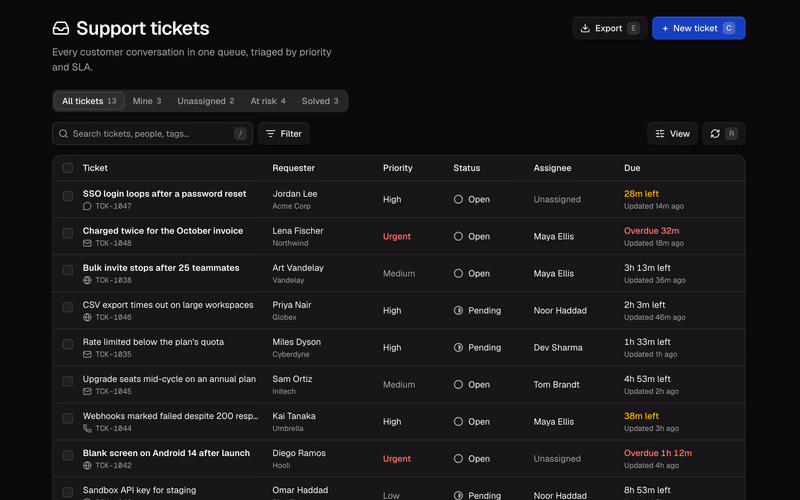Create a New ticket
The width and height of the screenshot is (800, 500).
(x=698, y=28)
